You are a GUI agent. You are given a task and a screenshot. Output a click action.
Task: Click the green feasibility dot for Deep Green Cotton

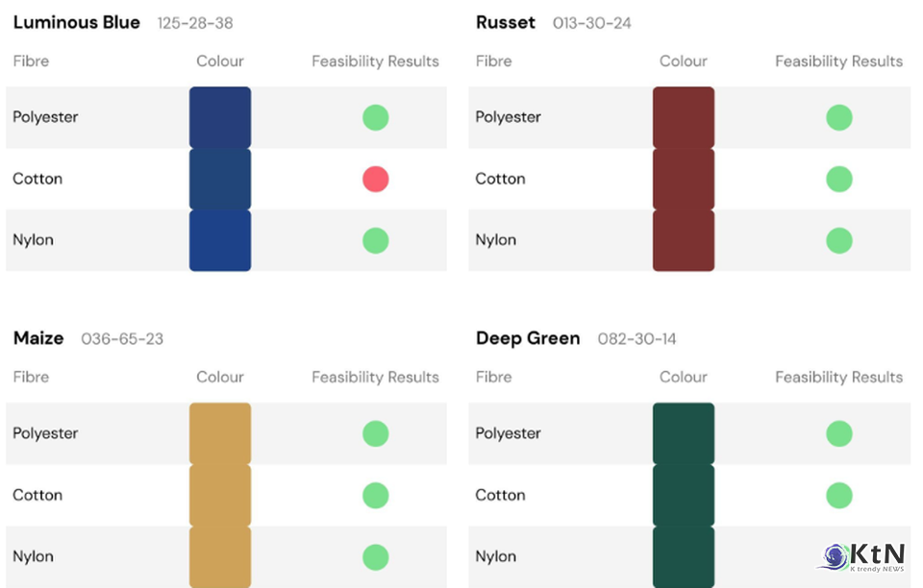click(838, 495)
